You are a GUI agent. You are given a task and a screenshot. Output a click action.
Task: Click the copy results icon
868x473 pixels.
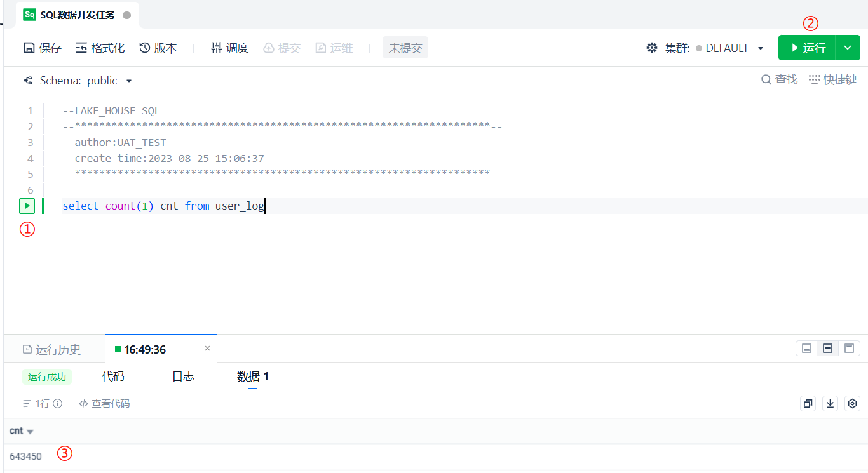(808, 404)
